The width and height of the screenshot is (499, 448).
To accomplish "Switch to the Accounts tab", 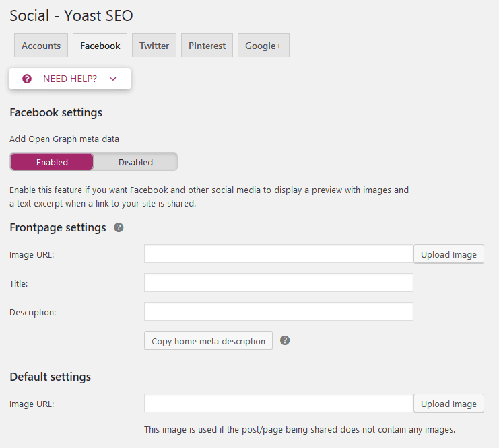I will pyautogui.click(x=41, y=46).
